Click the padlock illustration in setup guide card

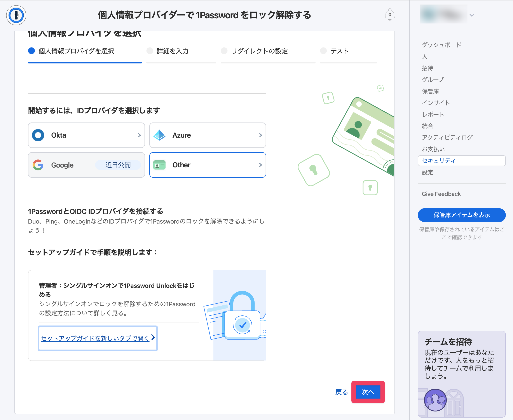pyautogui.click(x=242, y=315)
